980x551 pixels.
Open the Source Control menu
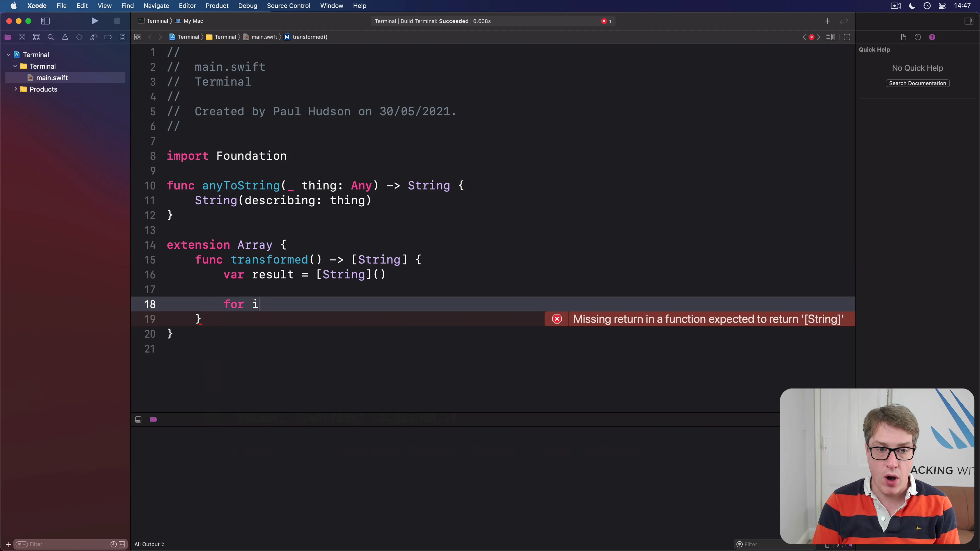point(288,6)
